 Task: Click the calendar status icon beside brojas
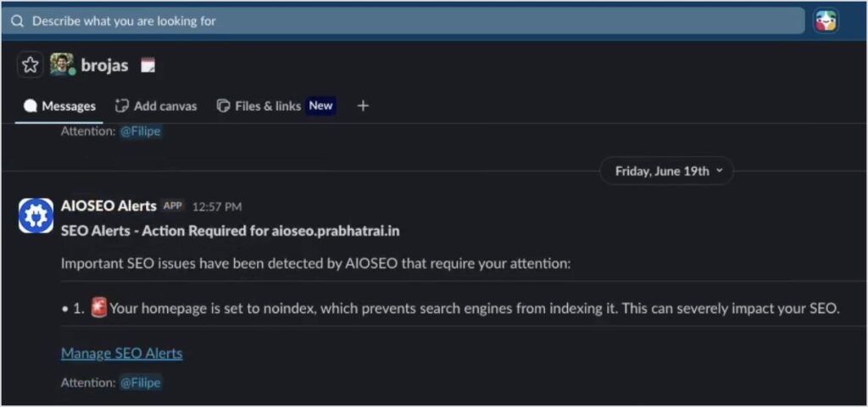[x=147, y=66]
